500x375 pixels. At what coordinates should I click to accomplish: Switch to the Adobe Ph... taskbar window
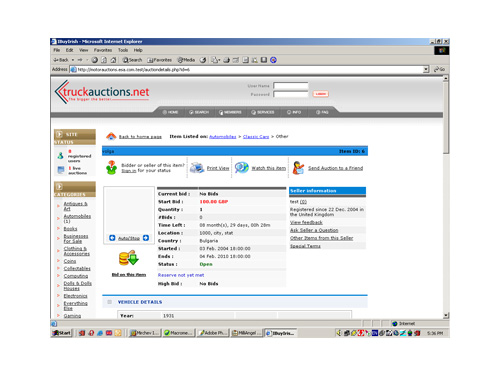[x=213, y=333]
